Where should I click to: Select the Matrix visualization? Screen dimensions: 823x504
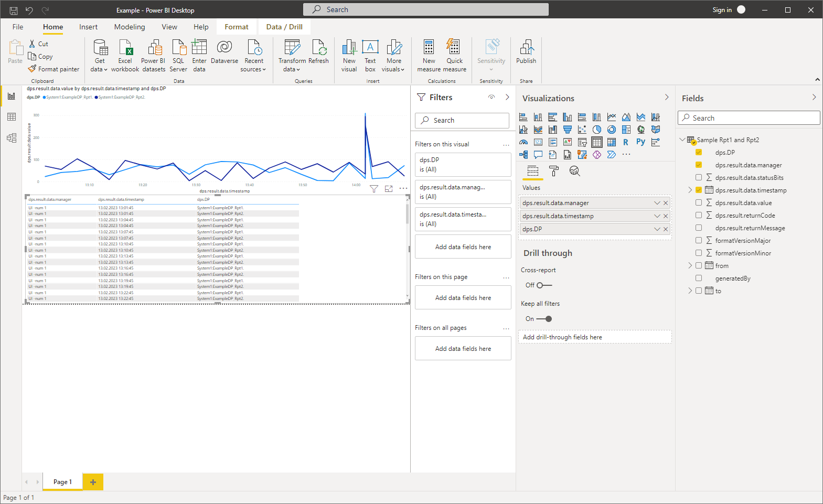pos(612,142)
